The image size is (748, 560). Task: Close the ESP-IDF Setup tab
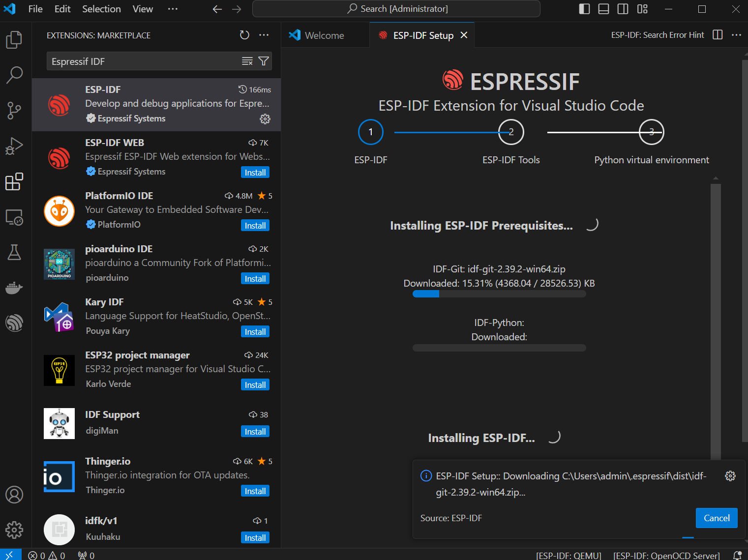click(x=464, y=35)
